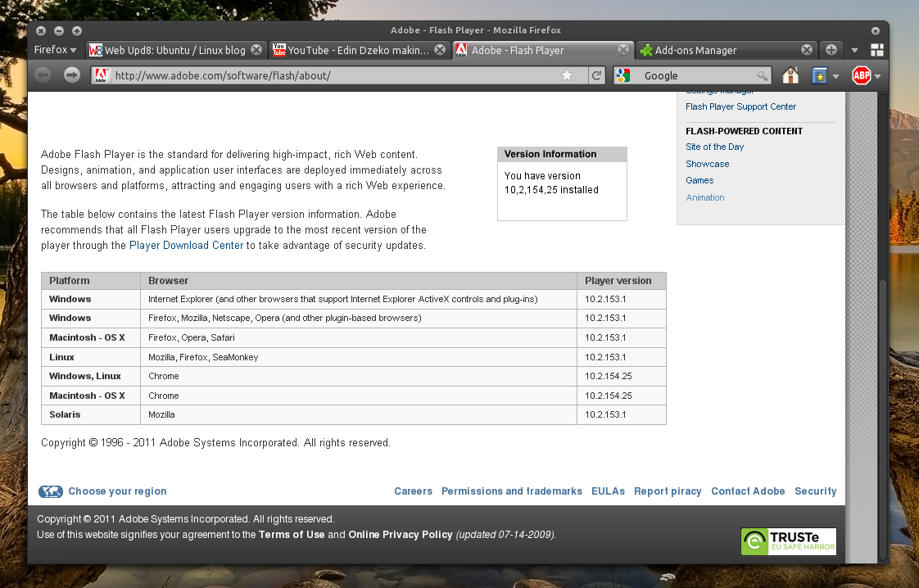Close the Web Upd8 tab
The height and width of the screenshot is (588, 919).
click(256, 50)
